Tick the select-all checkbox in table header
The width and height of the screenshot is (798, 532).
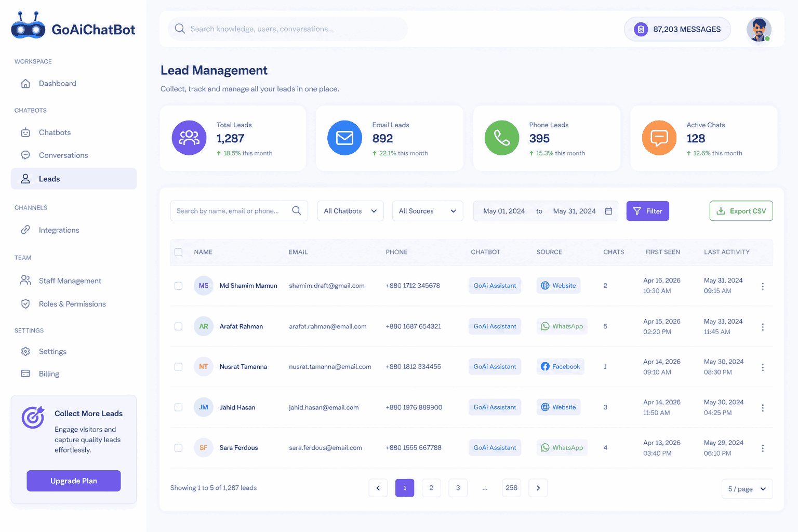[x=178, y=252]
